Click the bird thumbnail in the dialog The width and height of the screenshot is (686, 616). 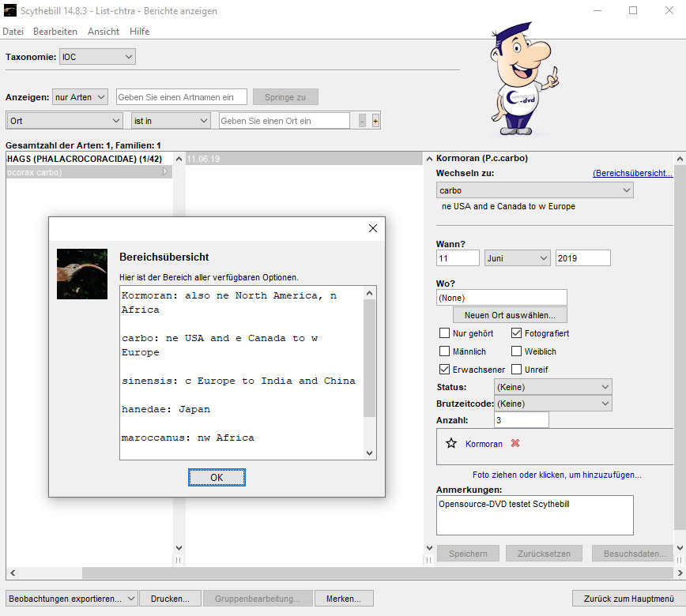coord(82,274)
